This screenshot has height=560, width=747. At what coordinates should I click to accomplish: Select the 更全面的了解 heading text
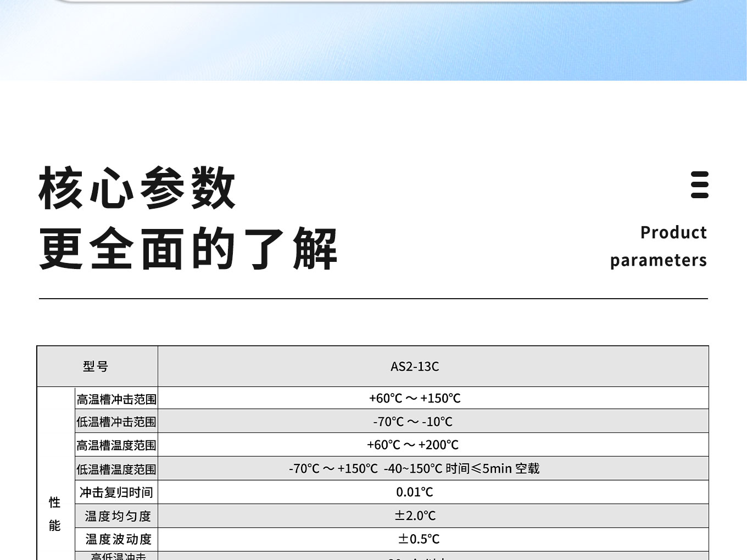point(188,249)
